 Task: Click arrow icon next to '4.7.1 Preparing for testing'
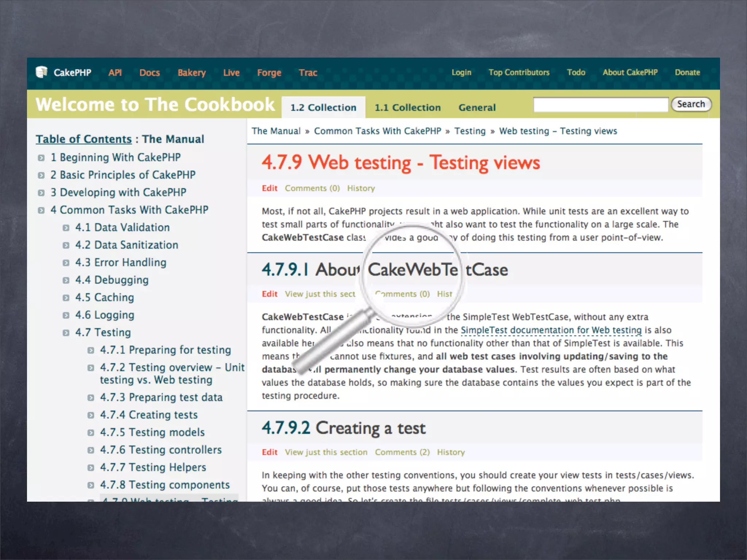click(x=91, y=350)
